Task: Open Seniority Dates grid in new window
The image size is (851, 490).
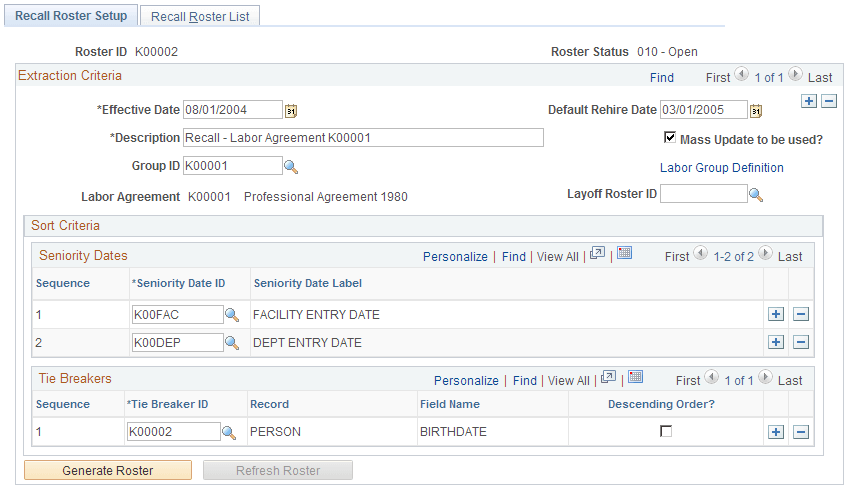Action: click(x=598, y=253)
